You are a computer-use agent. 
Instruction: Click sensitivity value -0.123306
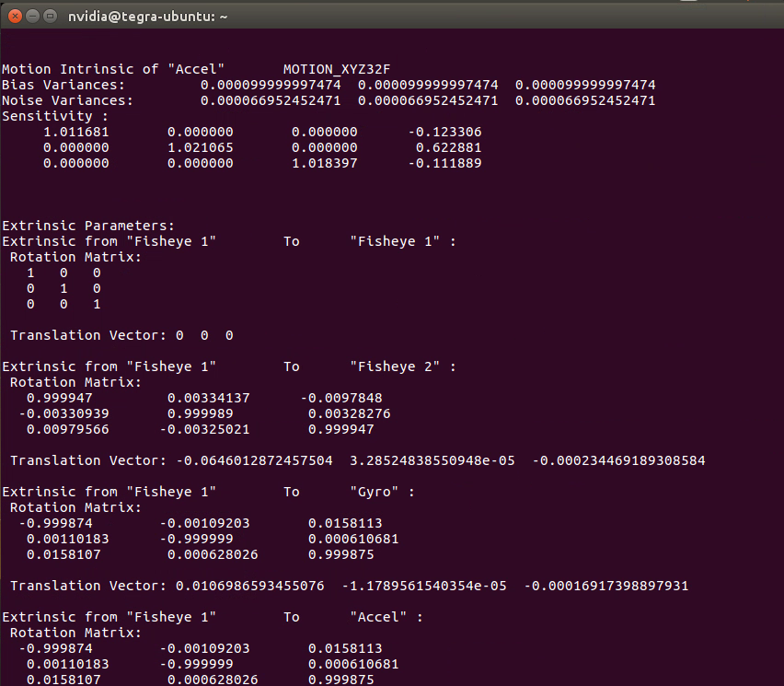(445, 132)
